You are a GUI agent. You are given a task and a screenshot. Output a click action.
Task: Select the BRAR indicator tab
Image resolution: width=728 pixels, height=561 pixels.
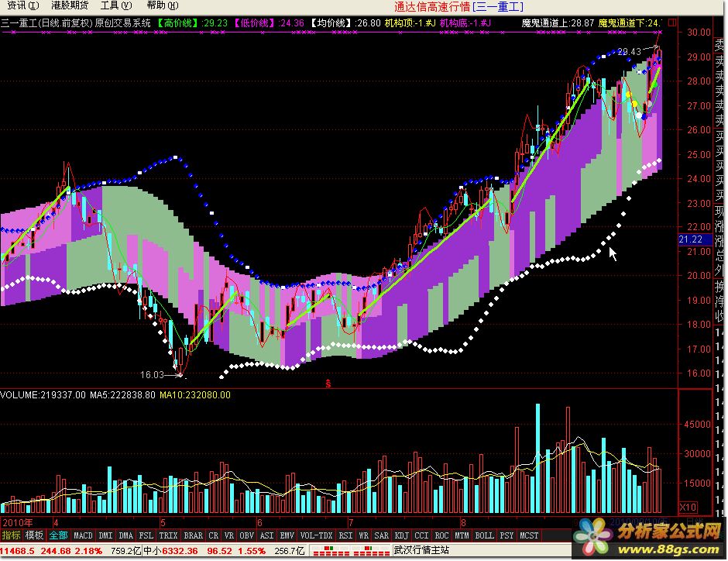coord(193,535)
